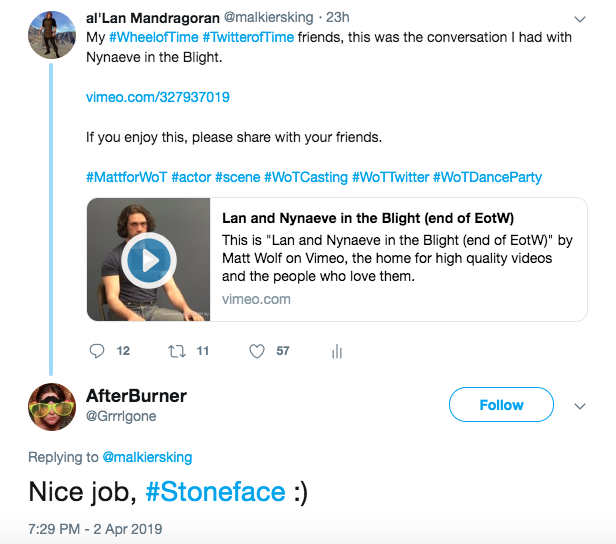Viewport: 616px width, 544px height.
Task: Open the vimeo.com/327937019 link
Action: pos(158,97)
